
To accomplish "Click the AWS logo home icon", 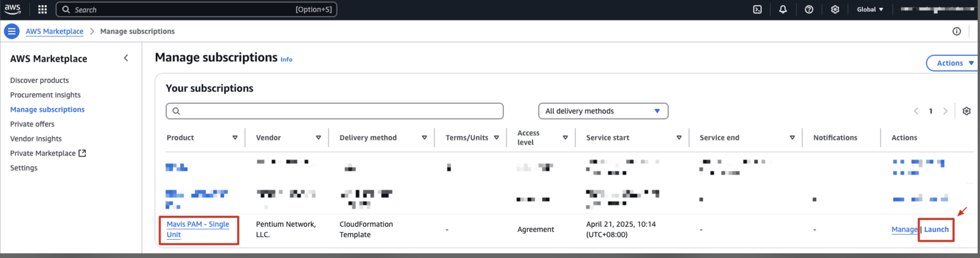I will tap(13, 9).
